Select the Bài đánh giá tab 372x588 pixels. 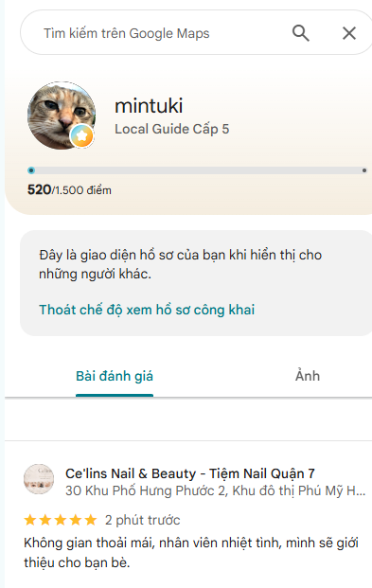coord(115,376)
